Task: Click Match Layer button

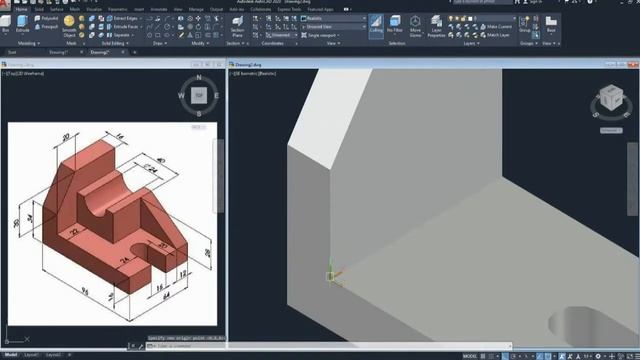Action: pos(495,35)
